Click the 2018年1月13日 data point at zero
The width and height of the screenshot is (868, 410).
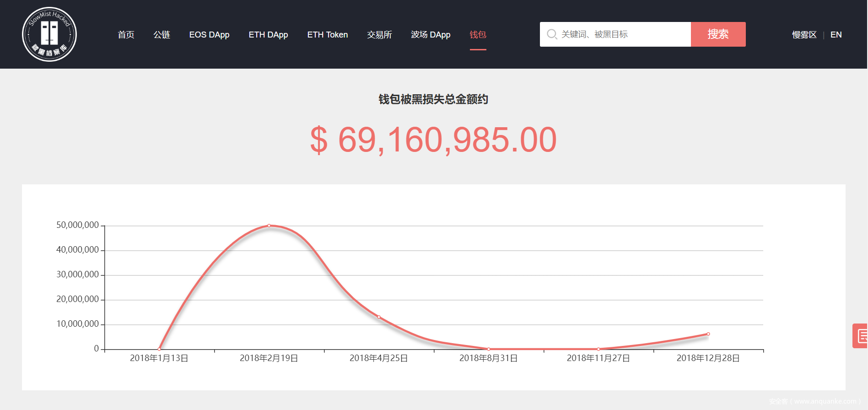pos(159,349)
